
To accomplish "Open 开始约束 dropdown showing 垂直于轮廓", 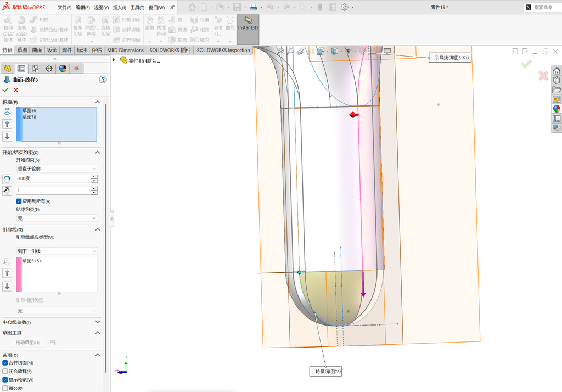I will [57, 169].
